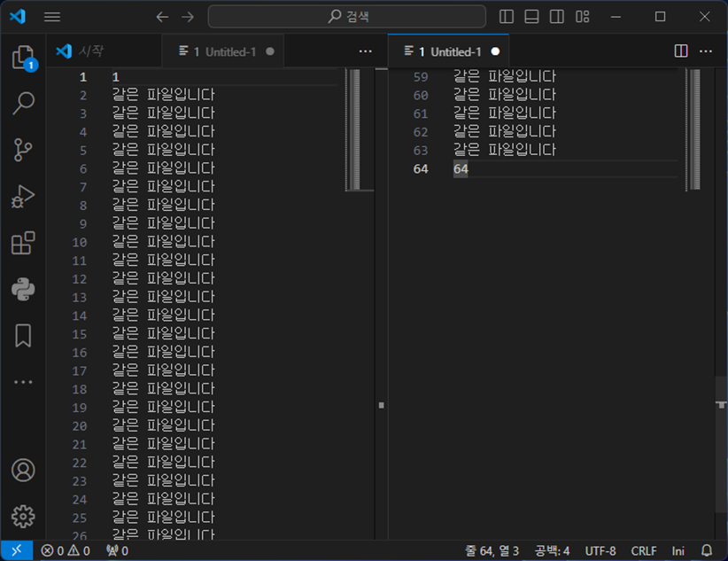
Task: Open Customize Layout options
Action: (x=582, y=17)
